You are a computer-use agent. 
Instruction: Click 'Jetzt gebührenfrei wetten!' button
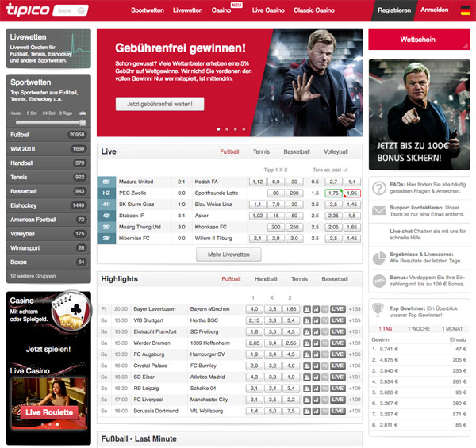[159, 104]
